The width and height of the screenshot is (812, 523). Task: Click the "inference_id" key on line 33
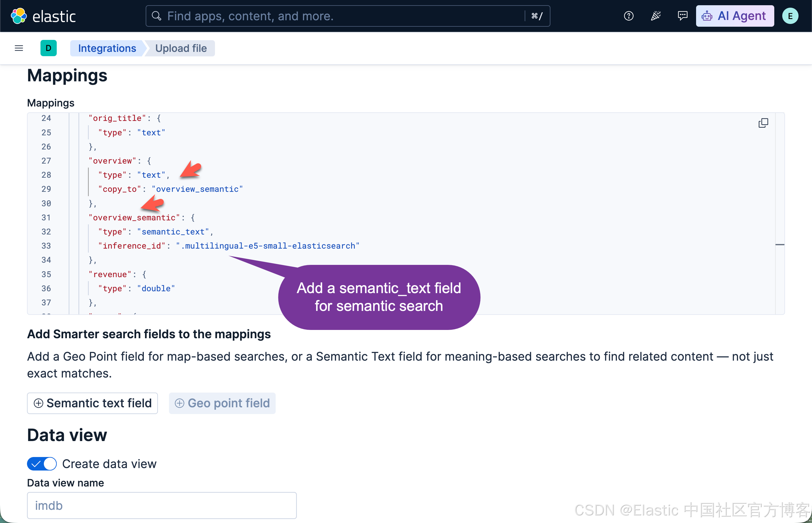(132, 246)
